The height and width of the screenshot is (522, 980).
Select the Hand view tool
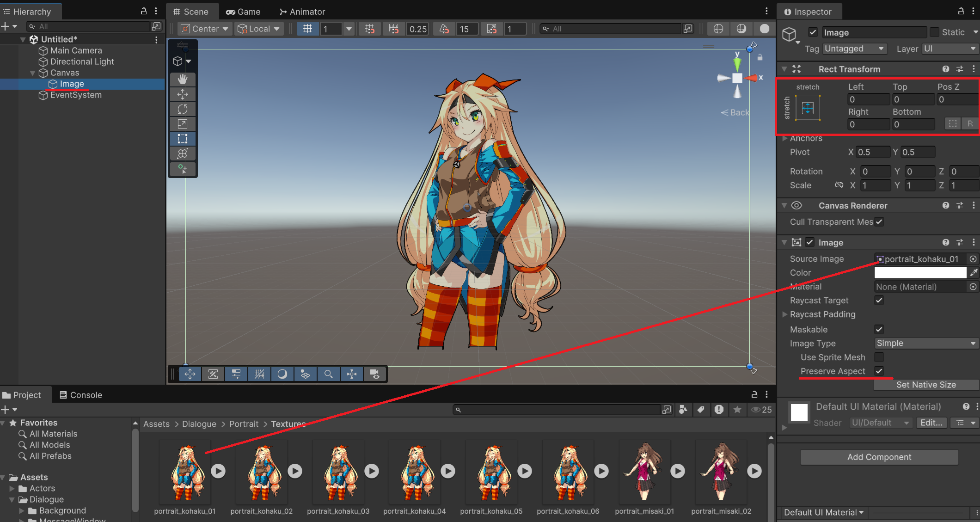[x=183, y=80]
